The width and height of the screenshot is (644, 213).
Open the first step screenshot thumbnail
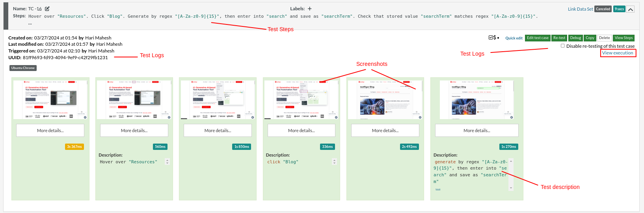[x=50, y=99]
